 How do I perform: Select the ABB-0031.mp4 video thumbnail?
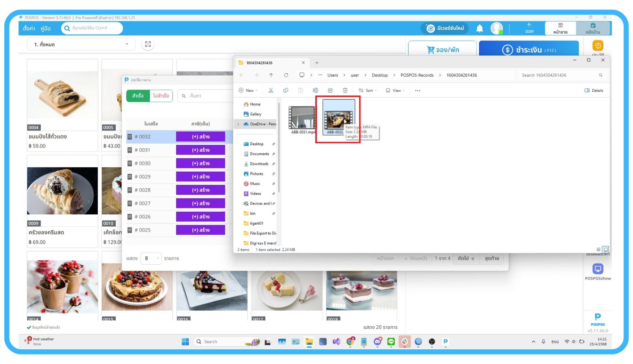click(301, 118)
